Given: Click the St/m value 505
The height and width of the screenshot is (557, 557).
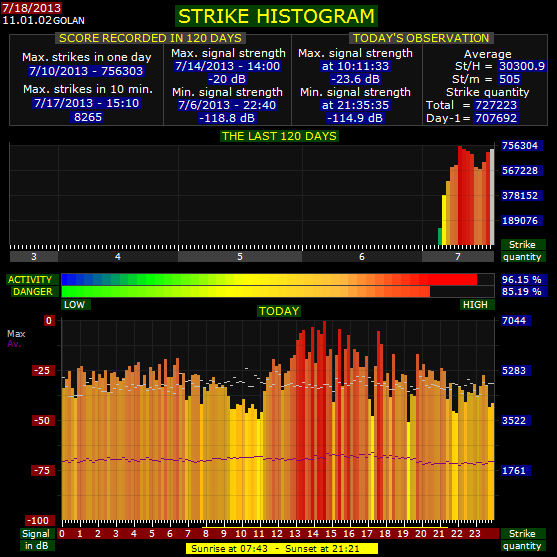Looking at the screenshot, I should tap(509, 79).
